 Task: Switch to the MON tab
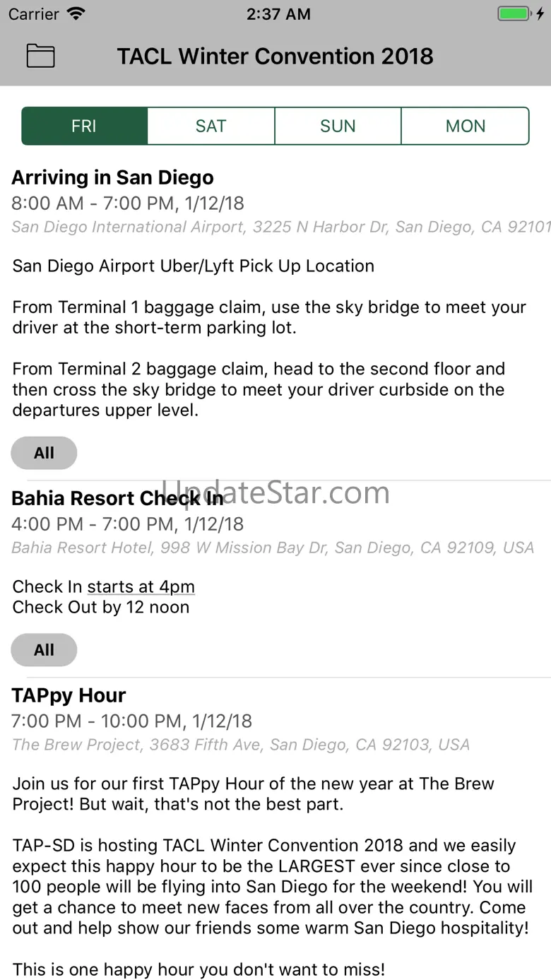[x=465, y=126]
